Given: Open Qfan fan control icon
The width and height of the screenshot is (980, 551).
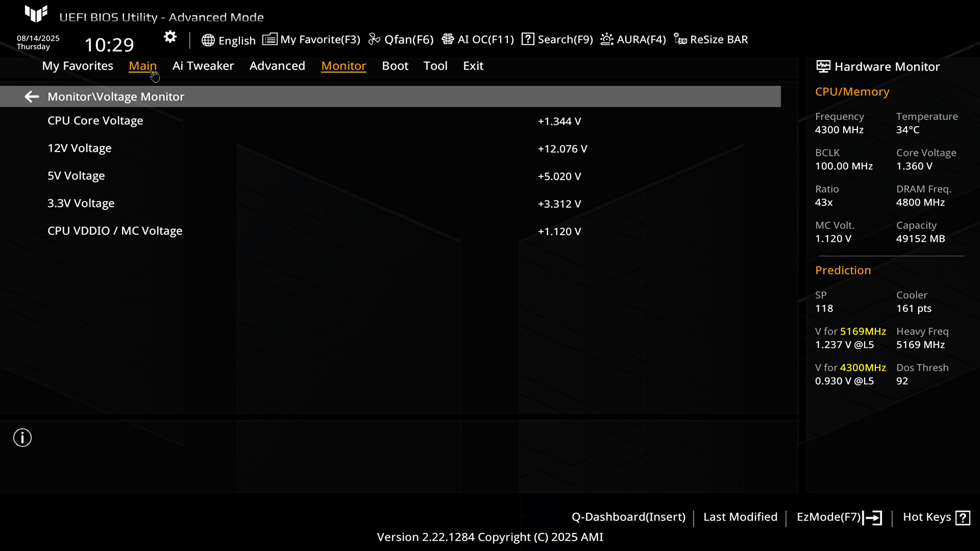Looking at the screenshot, I should pyautogui.click(x=374, y=39).
